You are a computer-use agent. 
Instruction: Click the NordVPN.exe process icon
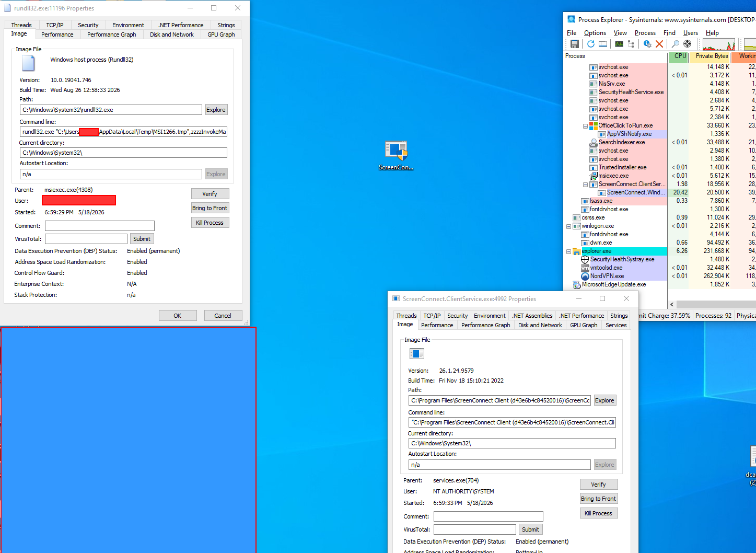tap(585, 276)
